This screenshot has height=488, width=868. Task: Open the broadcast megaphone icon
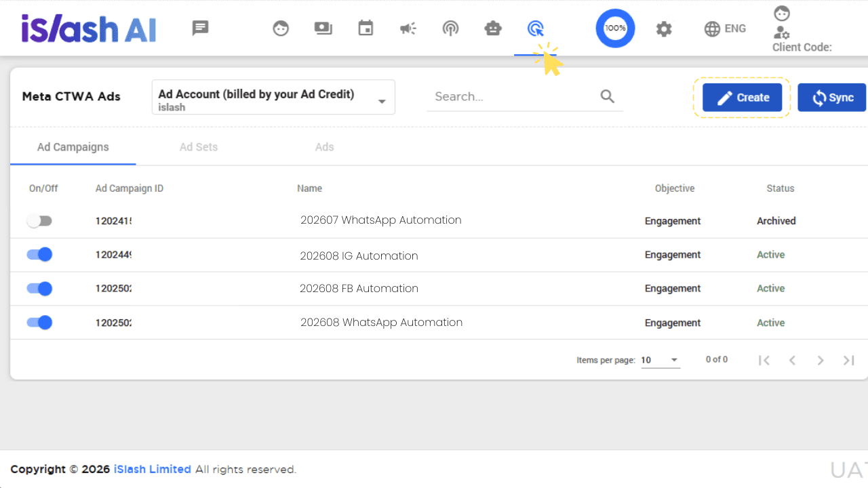408,28
